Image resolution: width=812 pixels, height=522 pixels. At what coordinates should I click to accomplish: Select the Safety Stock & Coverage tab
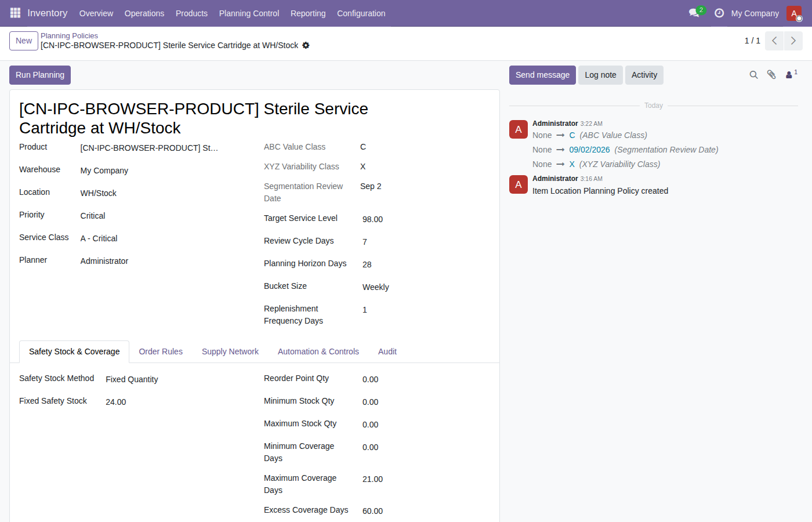(x=74, y=351)
